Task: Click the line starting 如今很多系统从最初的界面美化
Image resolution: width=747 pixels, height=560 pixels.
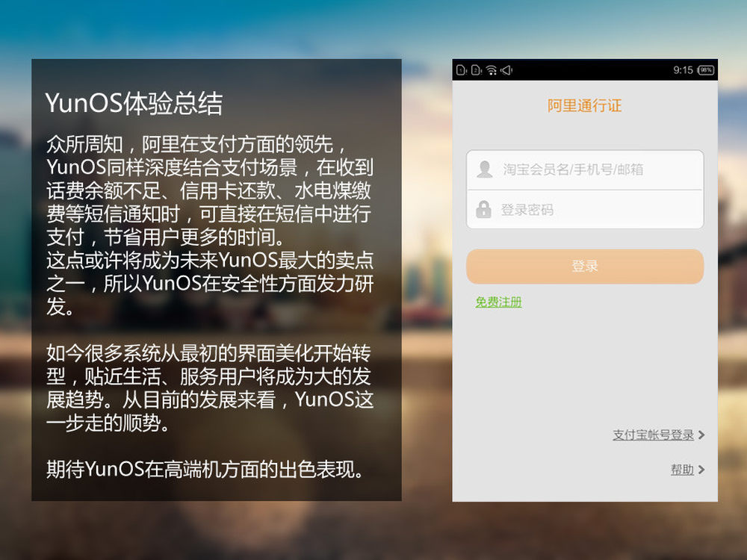Action: click(x=208, y=353)
